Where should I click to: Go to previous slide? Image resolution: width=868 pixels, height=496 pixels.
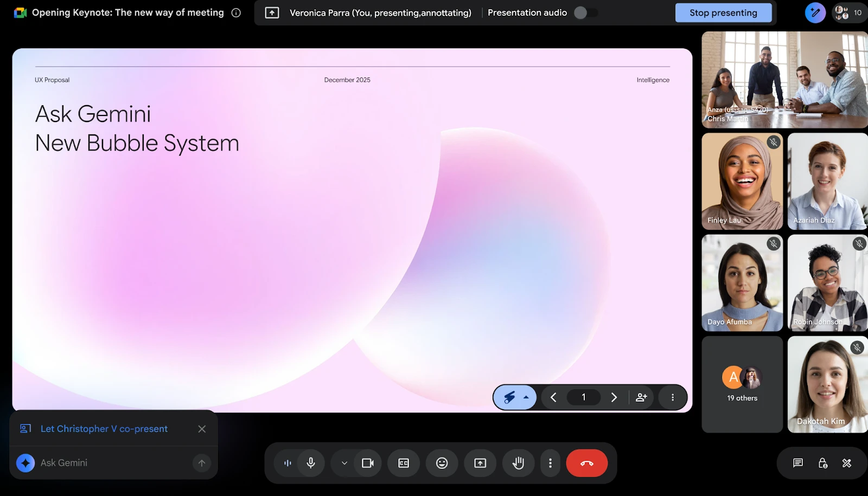pos(553,397)
